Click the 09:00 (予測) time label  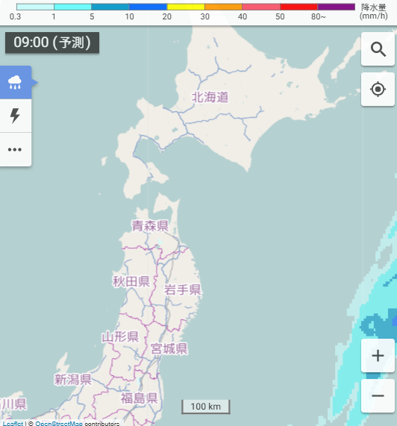point(52,43)
